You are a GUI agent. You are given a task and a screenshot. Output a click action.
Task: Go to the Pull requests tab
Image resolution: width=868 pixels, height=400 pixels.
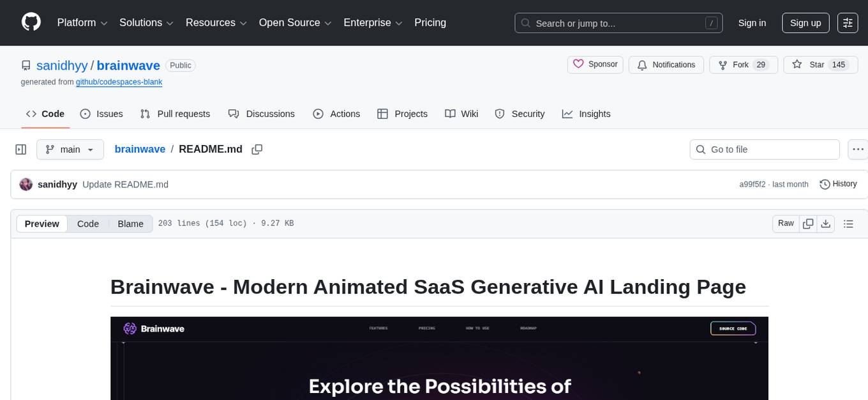click(x=175, y=114)
